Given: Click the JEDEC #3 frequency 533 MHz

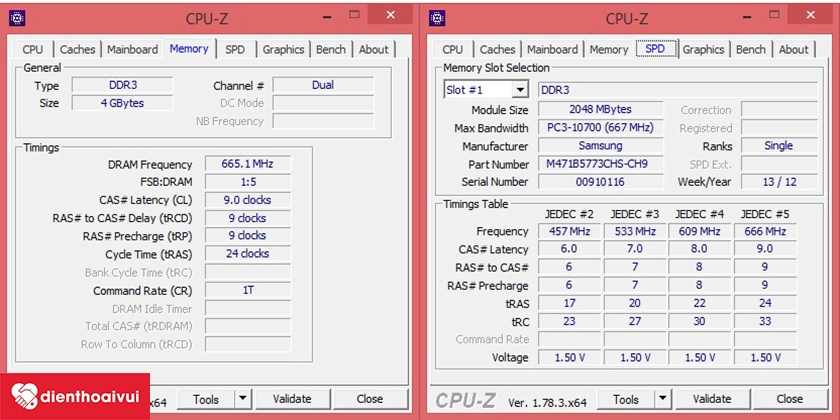Looking at the screenshot, I should [x=635, y=231].
